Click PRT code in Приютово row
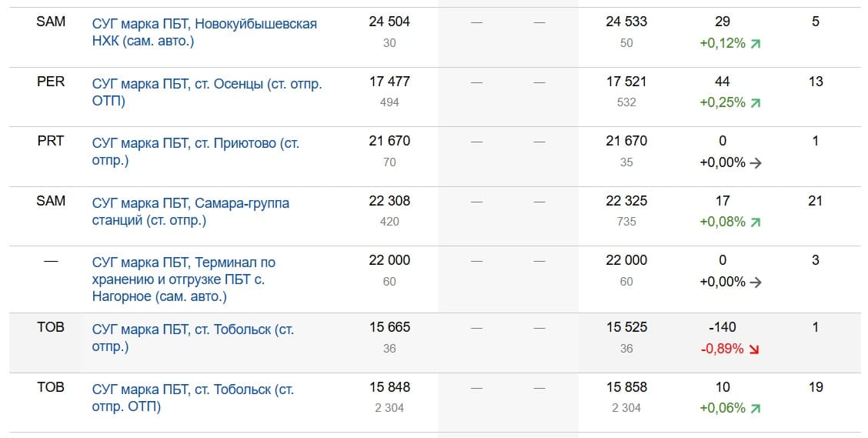 tap(51, 141)
